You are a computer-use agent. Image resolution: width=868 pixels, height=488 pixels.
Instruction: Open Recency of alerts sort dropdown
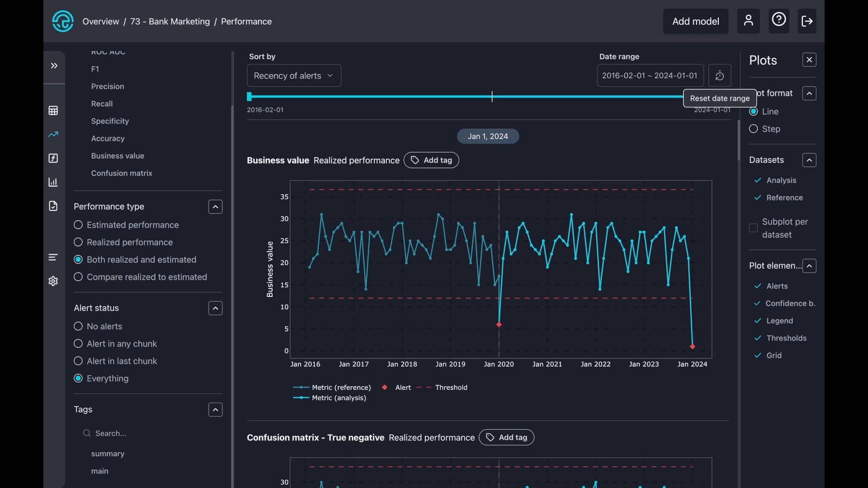(294, 76)
